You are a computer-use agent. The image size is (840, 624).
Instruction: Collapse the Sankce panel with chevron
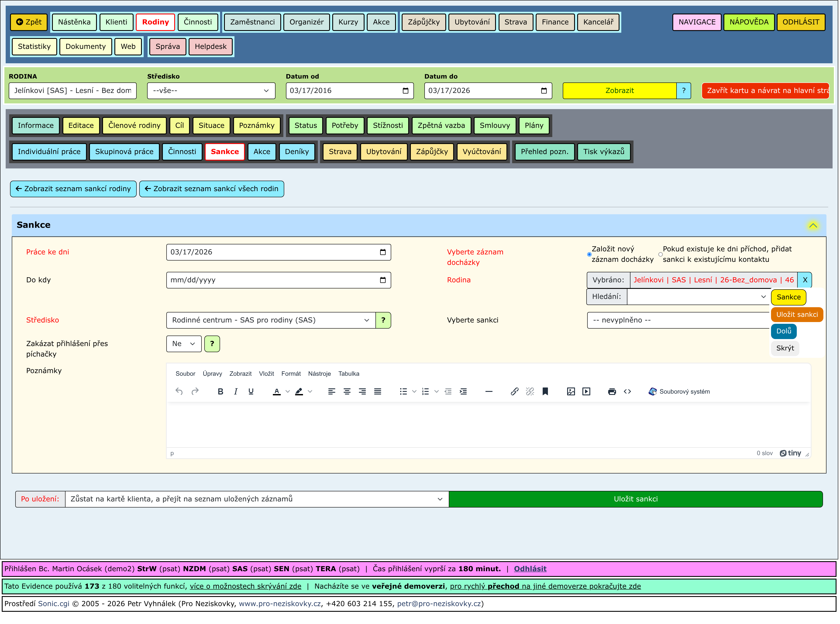[813, 226]
